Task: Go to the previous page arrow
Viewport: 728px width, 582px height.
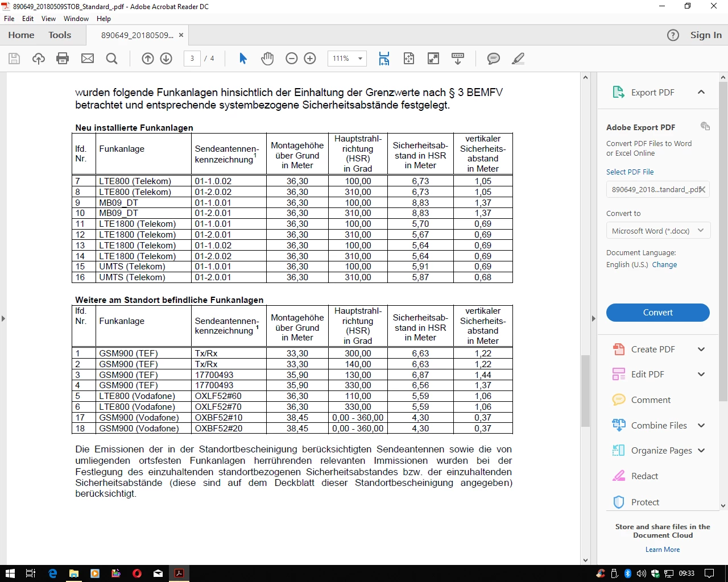Action: (x=148, y=59)
